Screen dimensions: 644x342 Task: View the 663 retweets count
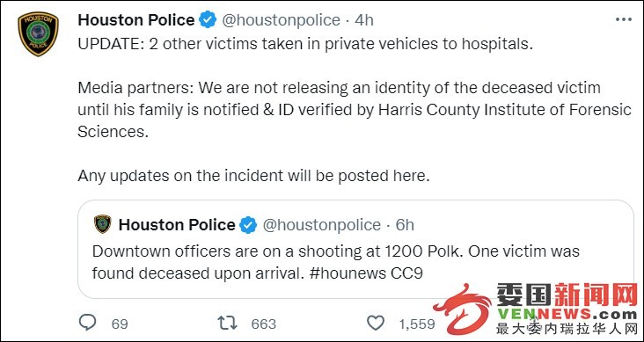(x=264, y=324)
